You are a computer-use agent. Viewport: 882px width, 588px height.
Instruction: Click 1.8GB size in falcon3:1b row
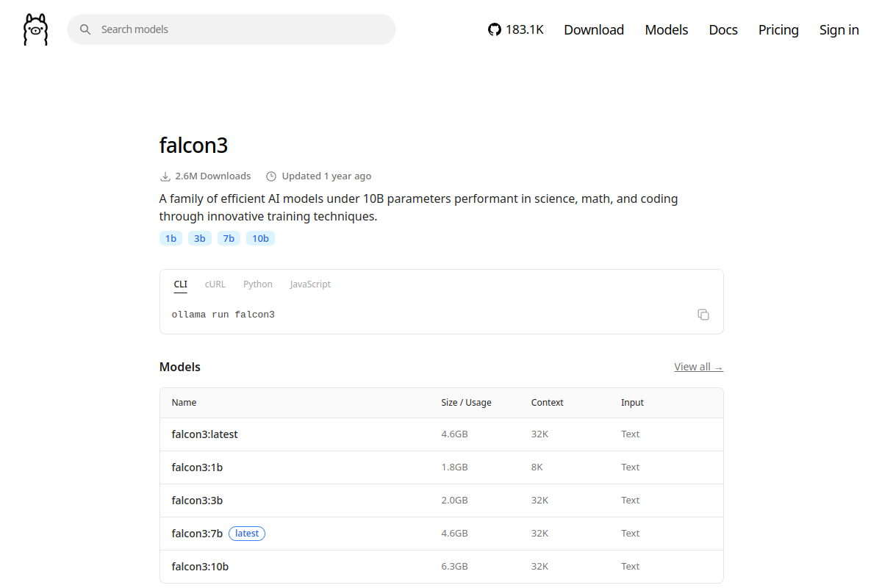coord(454,467)
